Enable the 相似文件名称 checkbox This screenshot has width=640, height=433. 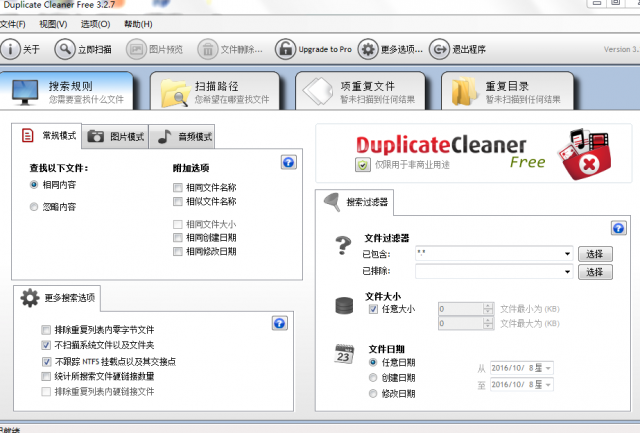(x=178, y=201)
